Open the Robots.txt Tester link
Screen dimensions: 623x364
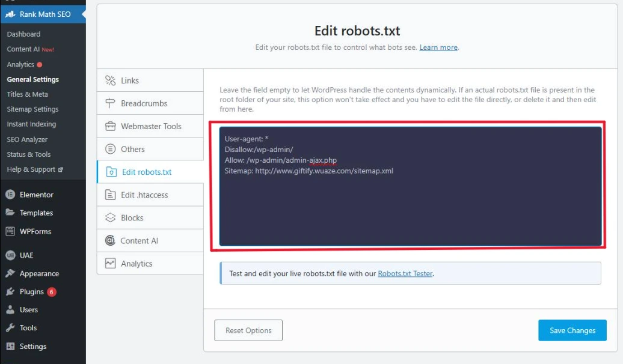[405, 273]
